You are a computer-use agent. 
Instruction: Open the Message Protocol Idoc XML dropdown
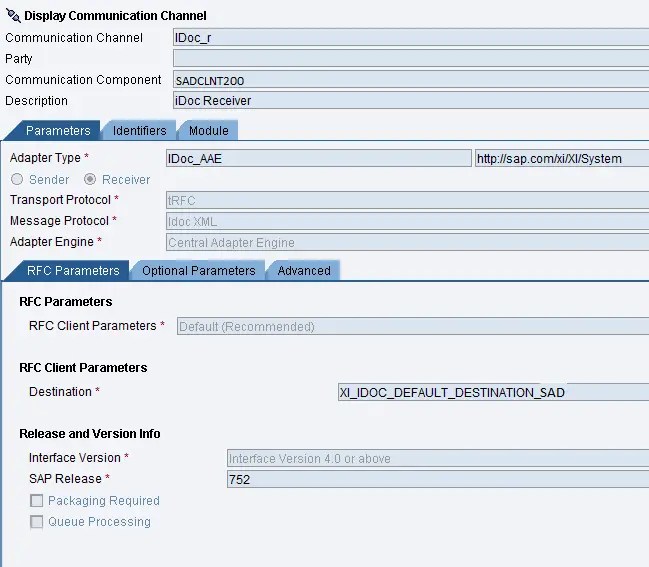[407, 221]
